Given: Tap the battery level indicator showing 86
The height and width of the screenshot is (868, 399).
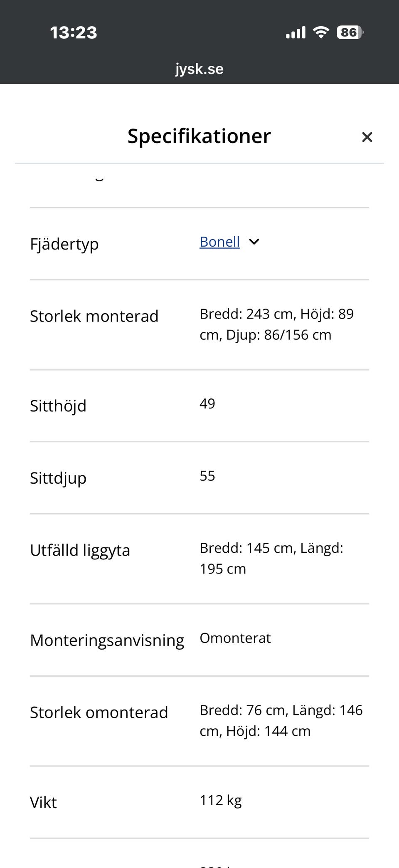Looking at the screenshot, I should pos(350,32).
